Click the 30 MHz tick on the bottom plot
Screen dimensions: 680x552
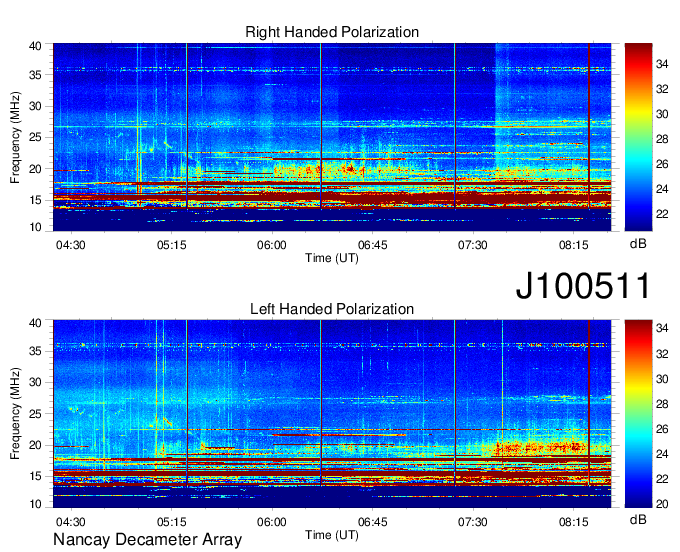point(35,382)
